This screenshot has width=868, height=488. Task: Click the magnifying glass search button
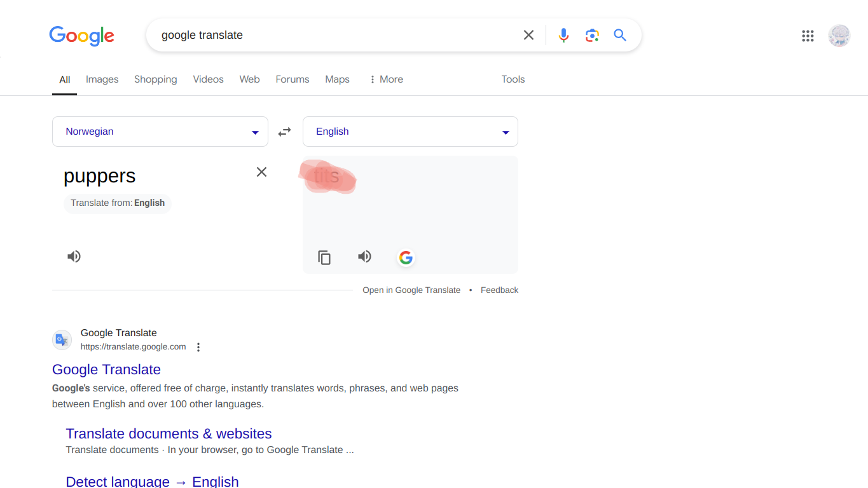(620, 36)
